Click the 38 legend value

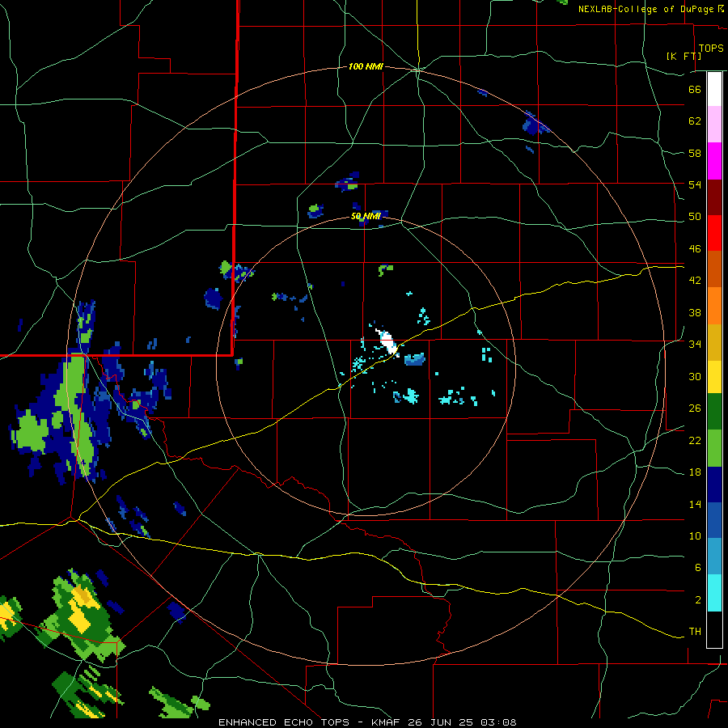[695, 312]
